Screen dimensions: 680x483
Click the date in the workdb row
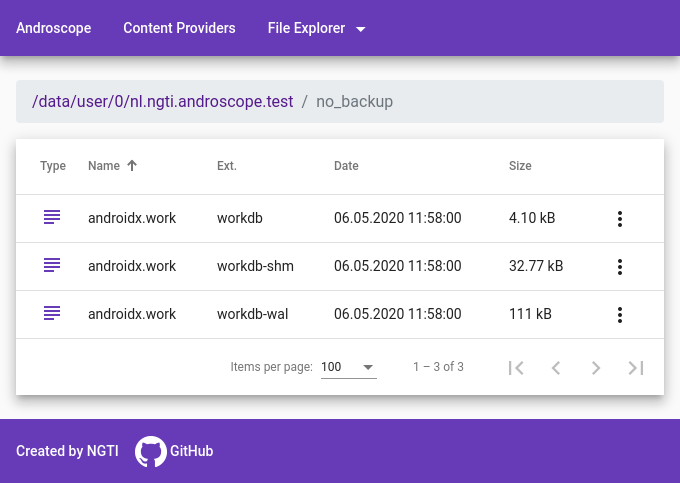point(398,218)
